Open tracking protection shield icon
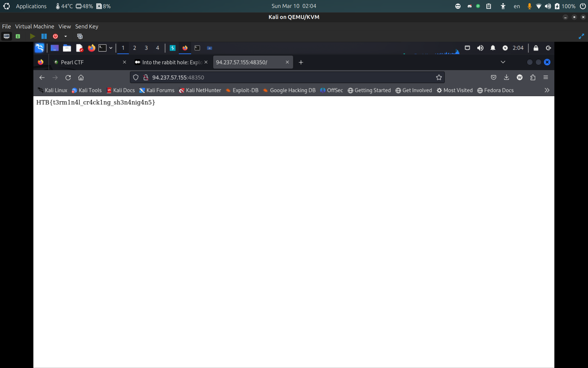The height and width of the screenshot is (368, 588). point(135,78)
